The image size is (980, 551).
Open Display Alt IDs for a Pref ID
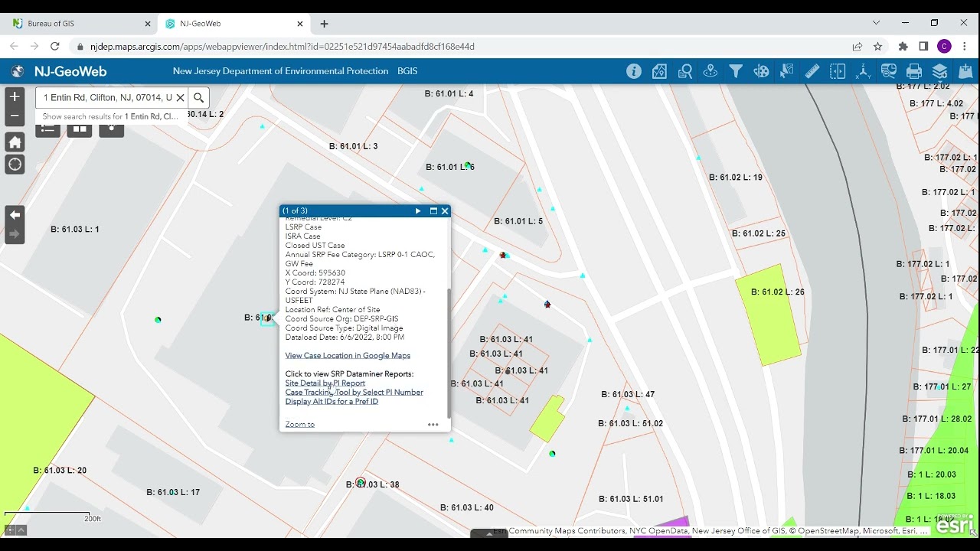click(x=332, y=401)
